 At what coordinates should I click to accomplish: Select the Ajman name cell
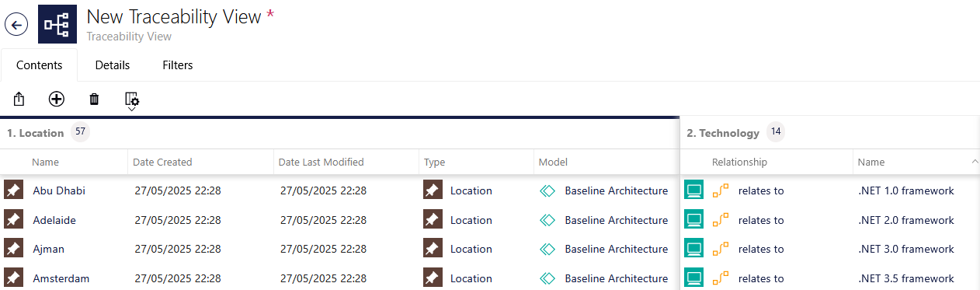[x=48, y=249]
